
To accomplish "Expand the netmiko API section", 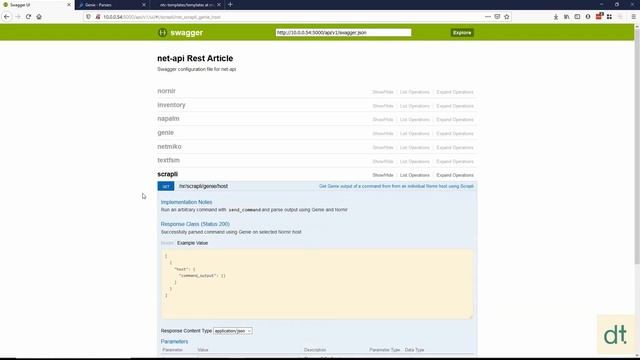I will click(x=169, y=147).
